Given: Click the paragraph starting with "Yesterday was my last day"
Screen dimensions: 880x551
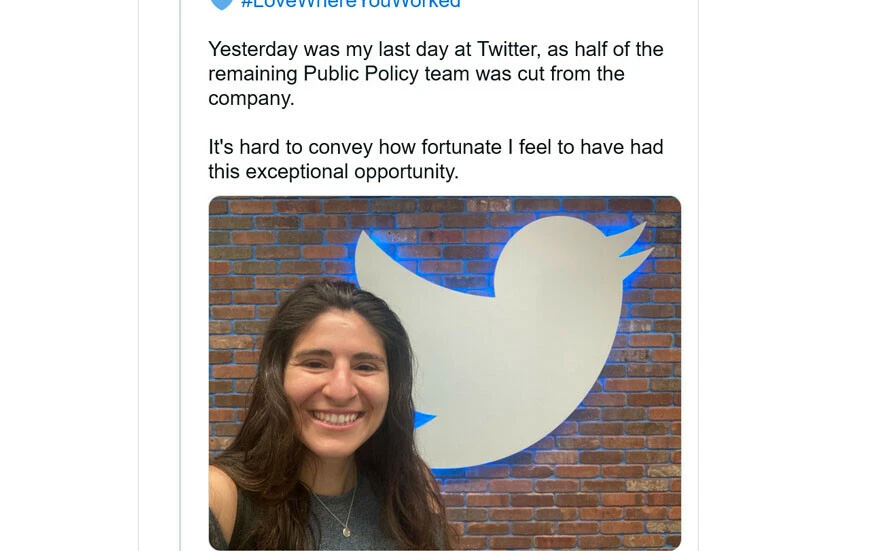Looking at the screenshot, I should pos(435,74).
